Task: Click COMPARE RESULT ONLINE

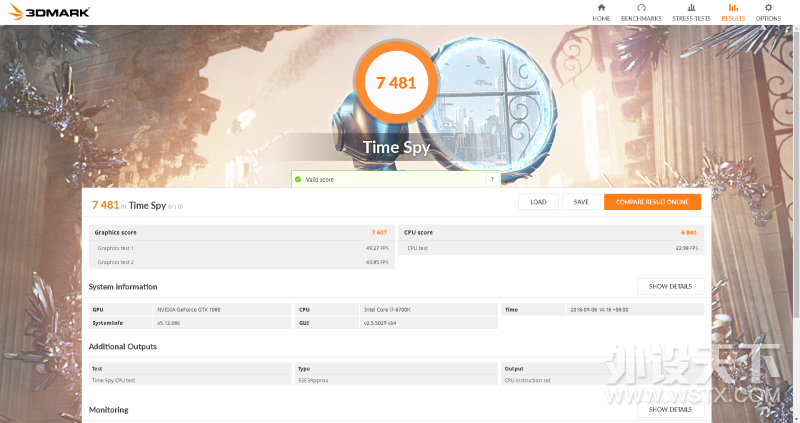Action: (653, 202)
